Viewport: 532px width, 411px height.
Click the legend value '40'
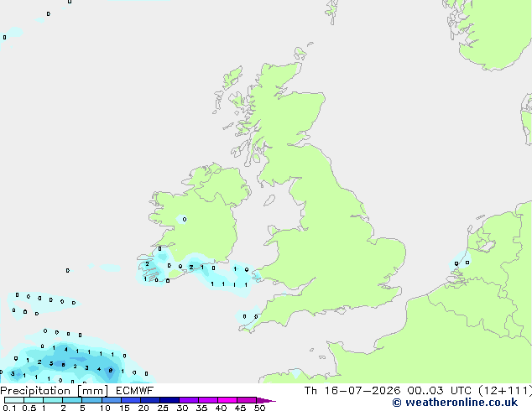click(x=221, y=408)
